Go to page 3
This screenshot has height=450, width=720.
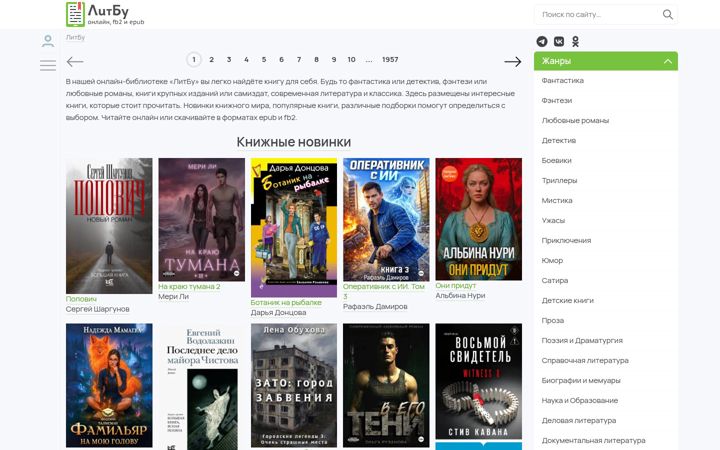click(229, 60)
